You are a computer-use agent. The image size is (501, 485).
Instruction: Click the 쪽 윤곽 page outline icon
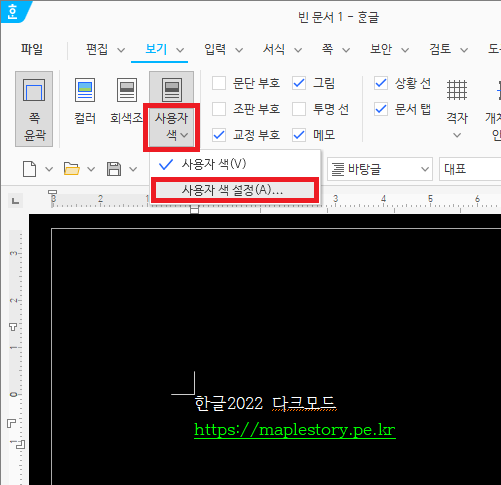click(34, 90)
